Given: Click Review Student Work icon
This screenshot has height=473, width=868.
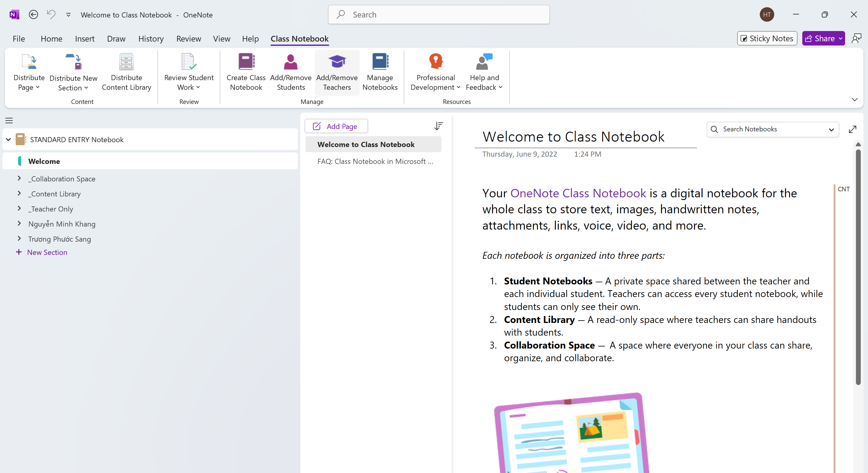Looking at the screenshot, I should 188,62.
